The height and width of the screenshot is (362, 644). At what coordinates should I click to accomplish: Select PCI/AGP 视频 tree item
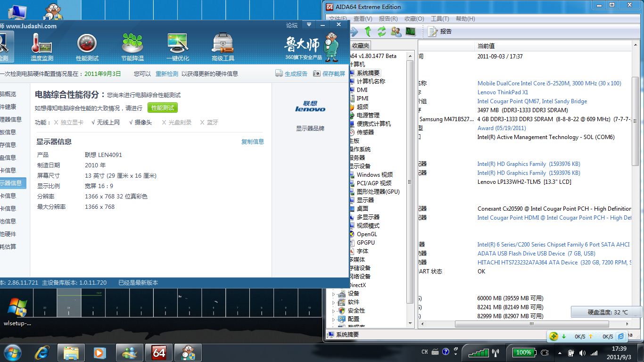tap(374, 183)
